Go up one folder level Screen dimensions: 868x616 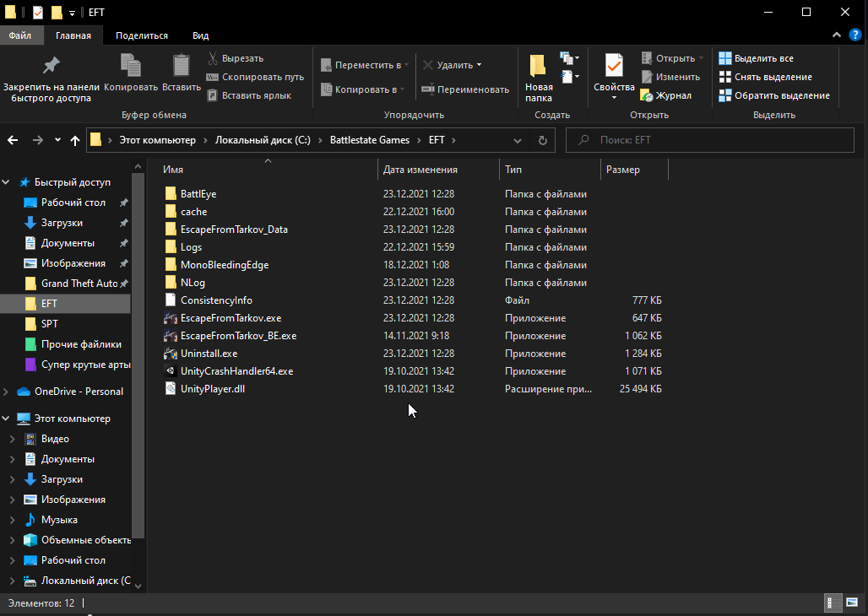[x=75, y=141]
